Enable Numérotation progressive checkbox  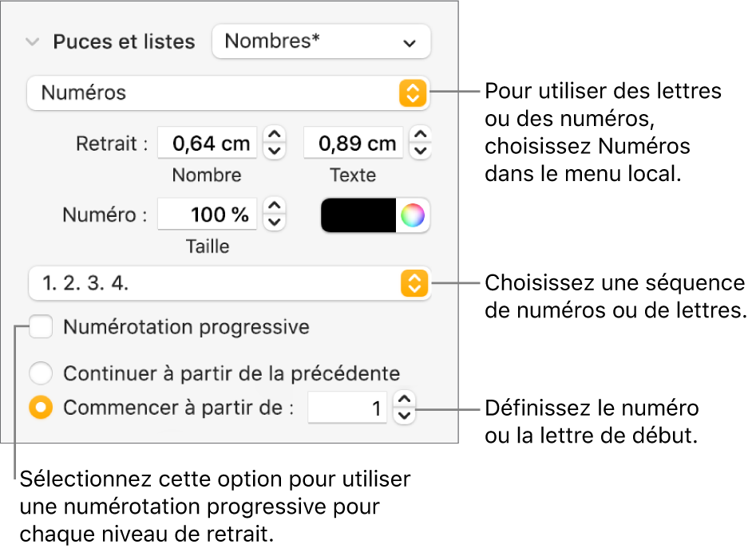tap(42, 327)
